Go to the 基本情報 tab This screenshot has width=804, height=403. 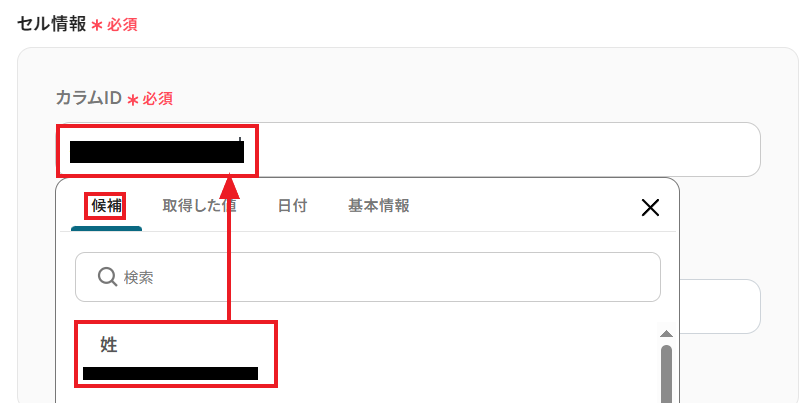point(378,206)
